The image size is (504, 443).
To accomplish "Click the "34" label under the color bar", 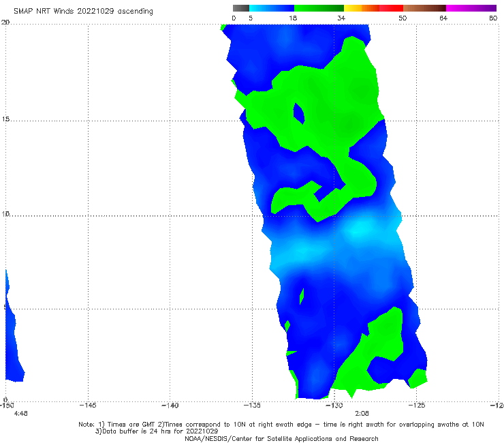I will (x=341, y=18).
